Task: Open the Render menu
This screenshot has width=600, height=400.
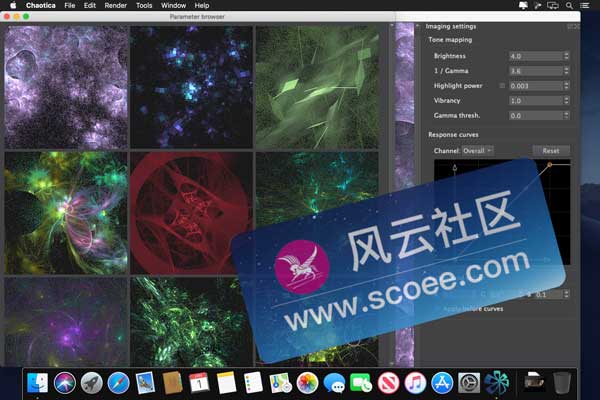Action: coord(116,6)
